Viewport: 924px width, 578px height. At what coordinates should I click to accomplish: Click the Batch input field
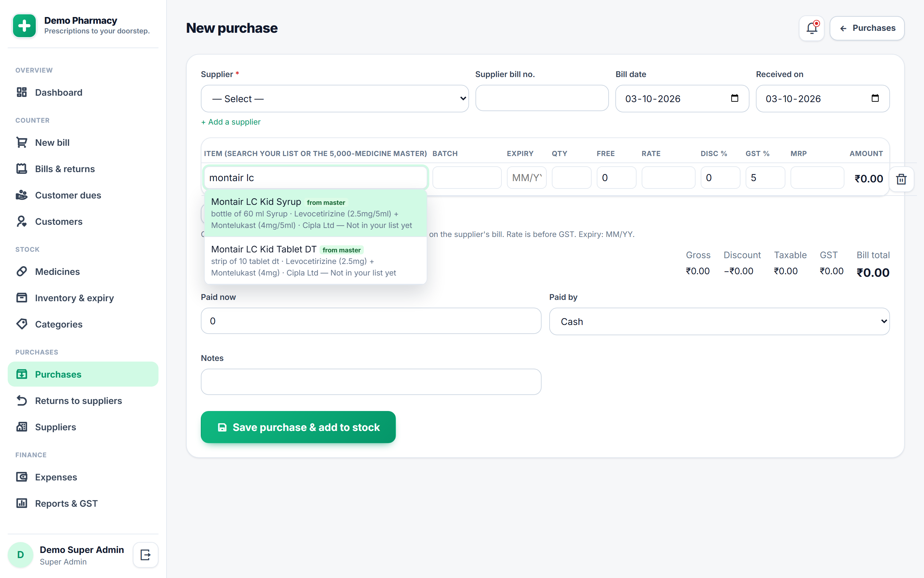(x=466, y=178)
